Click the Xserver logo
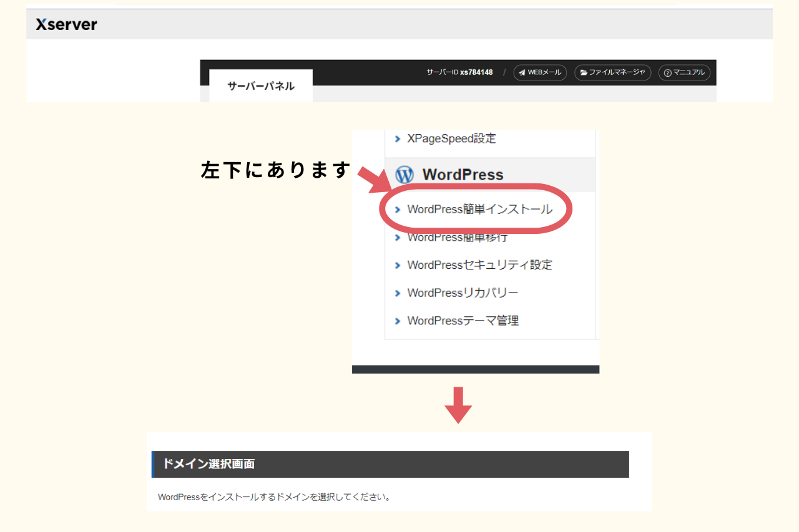799x532 pixels. (66, 24)
